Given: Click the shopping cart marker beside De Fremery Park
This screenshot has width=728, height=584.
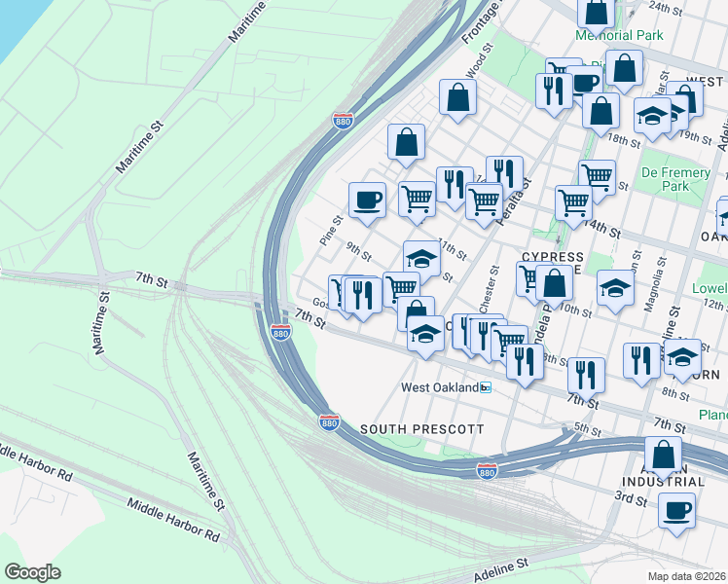Looking at the screenshot, I should (598, 179).
